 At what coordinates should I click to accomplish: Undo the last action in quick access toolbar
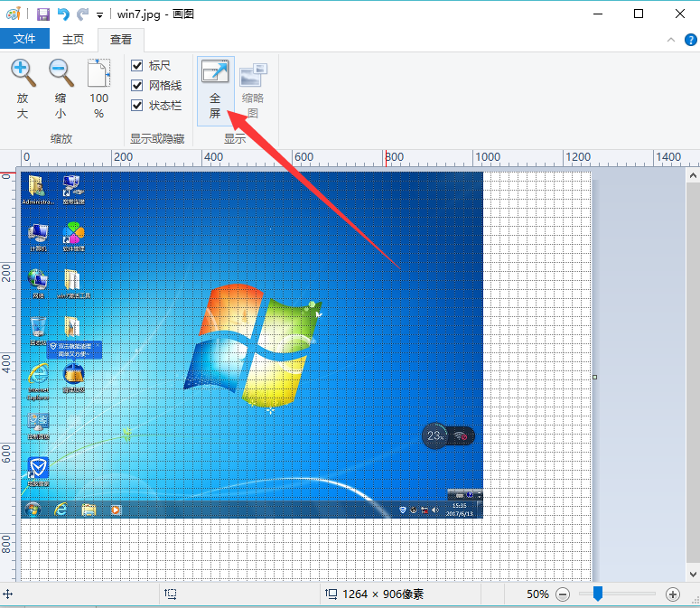coord(63,14)
